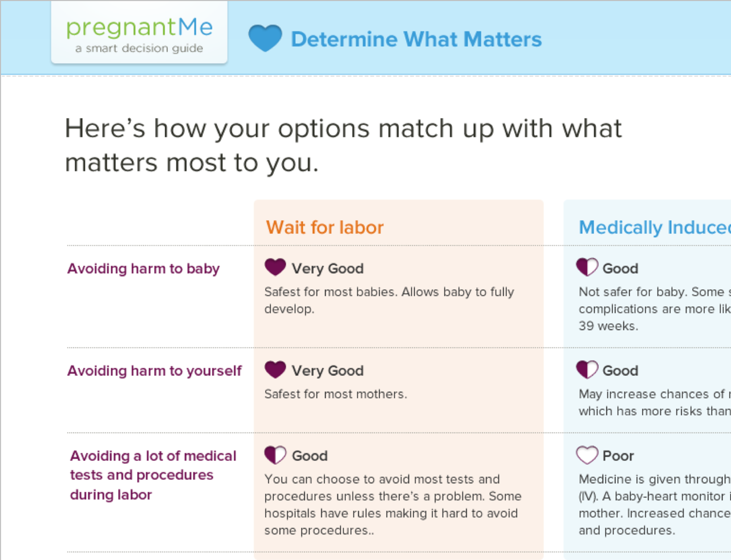Image resolution: width=731 pixels, height=560 pixels.
Task: Click the full heart above "Safest for most babies"
Action: 275,267
